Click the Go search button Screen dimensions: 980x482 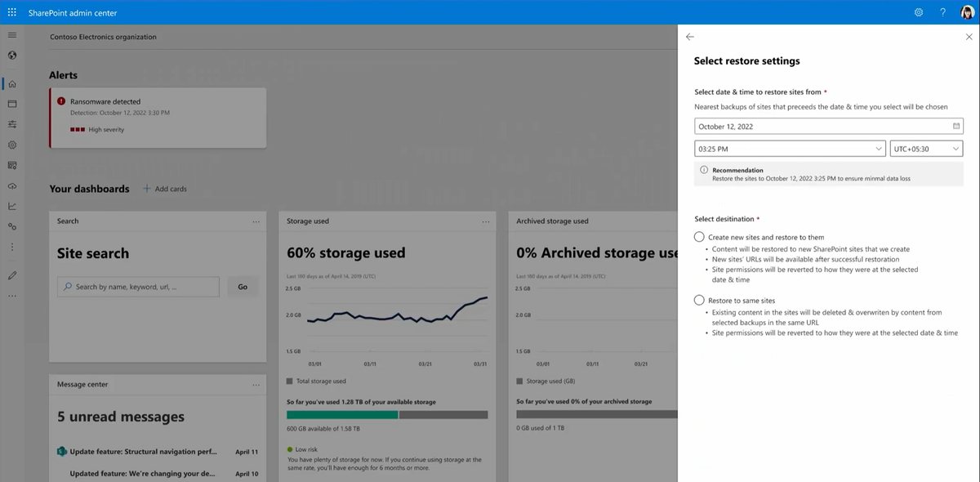243,287
